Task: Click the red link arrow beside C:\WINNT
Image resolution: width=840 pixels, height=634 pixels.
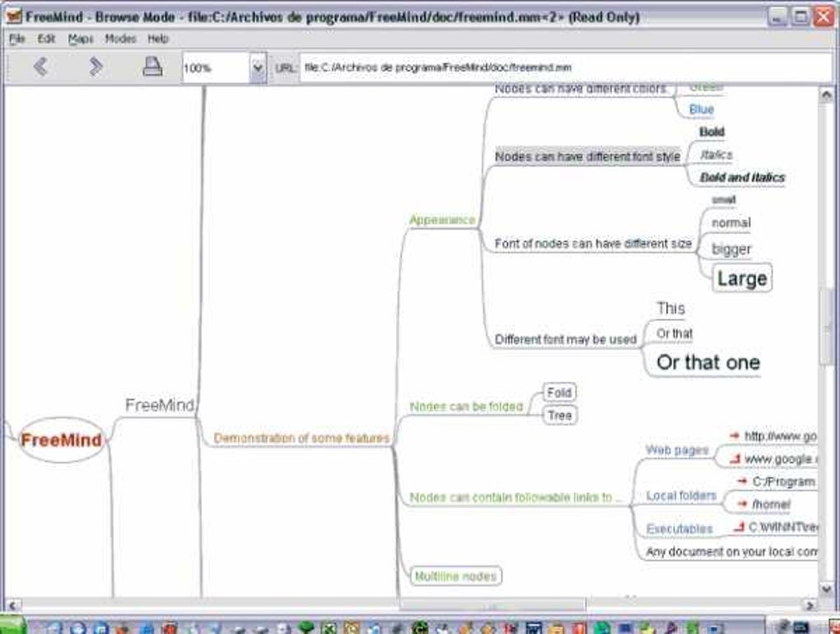Action: tap(740, 527)
